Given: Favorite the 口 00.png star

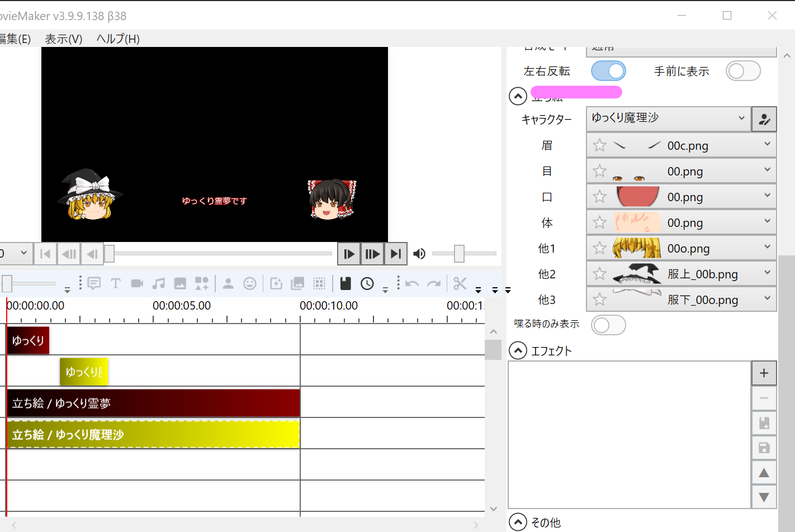Looking at the screenshot, I should pyautogui.click(x=600, y=197).
